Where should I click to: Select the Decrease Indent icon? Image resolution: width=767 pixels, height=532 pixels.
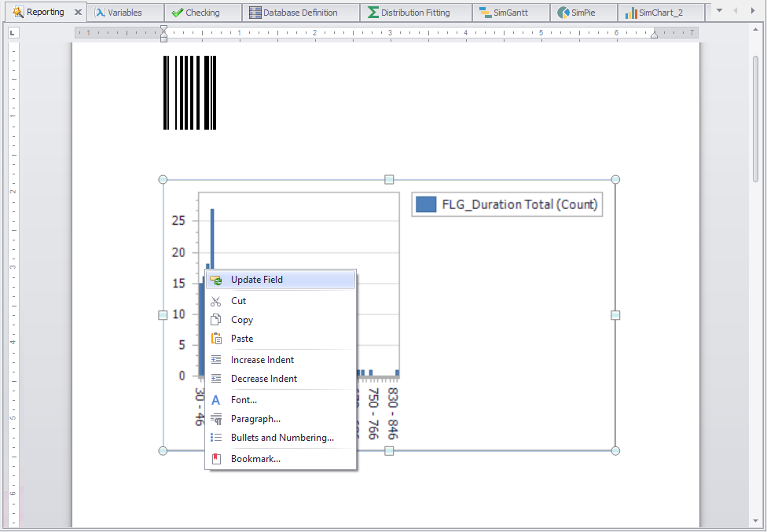216,378
